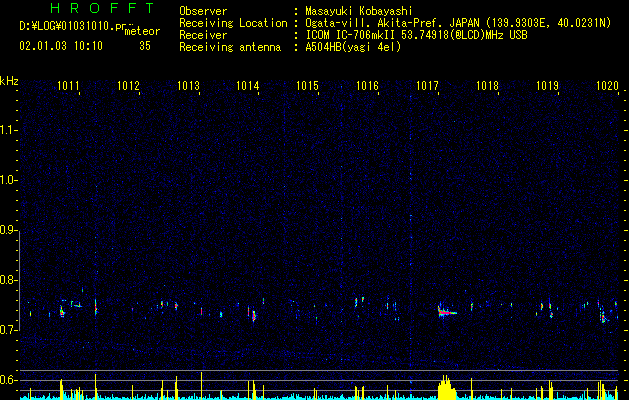This screenshot has width=629, height=400.
Task: Click the 1018 time marker
Action: (x=487, y=86)
